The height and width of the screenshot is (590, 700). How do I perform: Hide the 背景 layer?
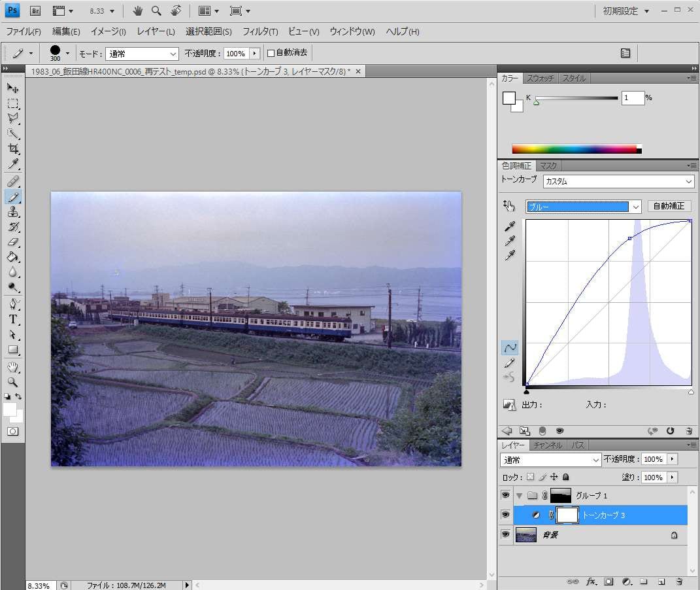point(505,534)
